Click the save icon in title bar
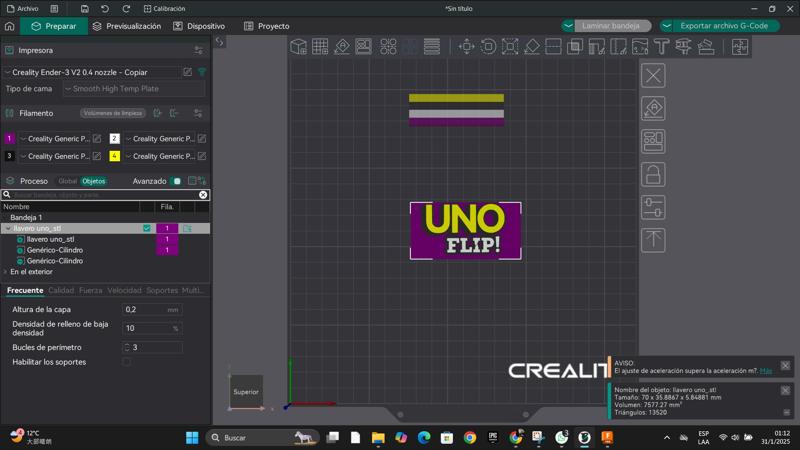Image resolution: width=800 pixels, height=450 pixels. (85, 9)
